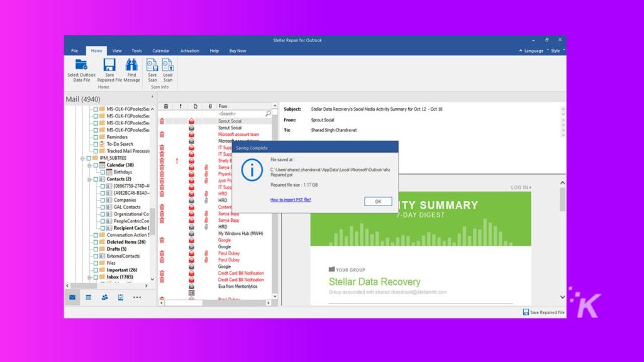The height and width of the screenshot is (362, 644).
Task: Click OK in Saving Complete dialog
Action: (378, 202)
